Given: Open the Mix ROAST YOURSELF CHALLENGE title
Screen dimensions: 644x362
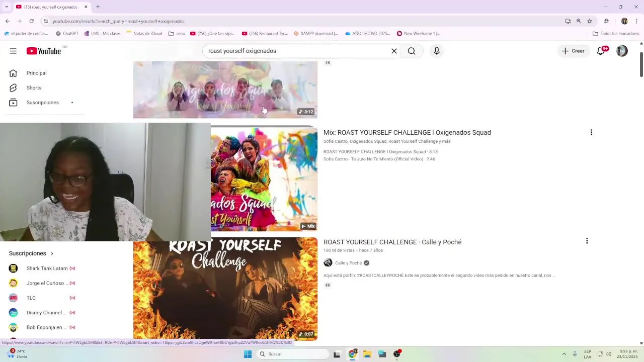Looking at the screenshot, I should click(407, 133).
